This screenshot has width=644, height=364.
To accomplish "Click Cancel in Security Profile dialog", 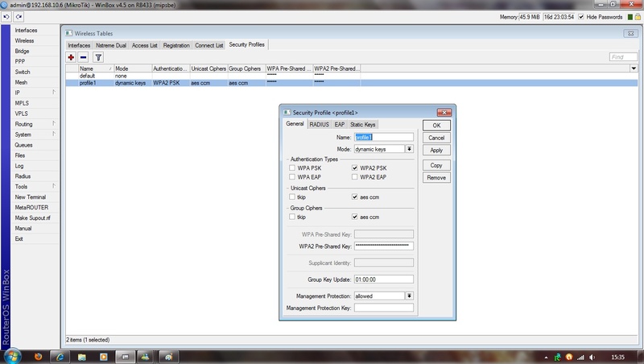I will pos(436,138).
